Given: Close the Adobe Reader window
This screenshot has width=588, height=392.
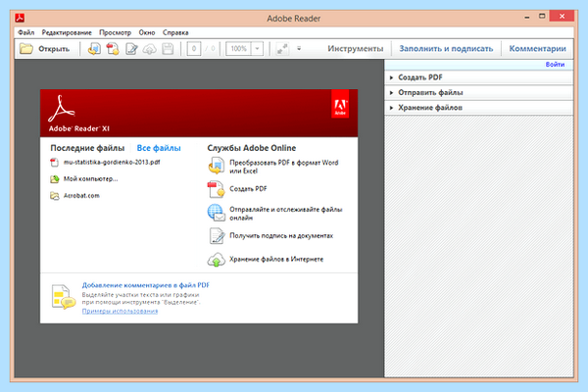Looking at the screenshot, I should (x=562, y=16).
